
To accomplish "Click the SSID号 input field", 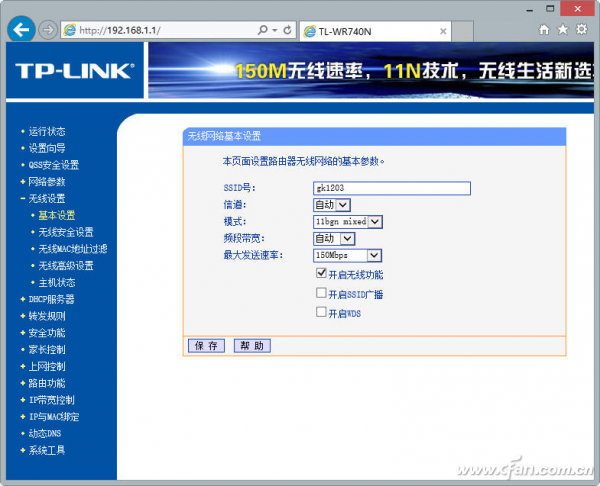I will coord(392,188).
